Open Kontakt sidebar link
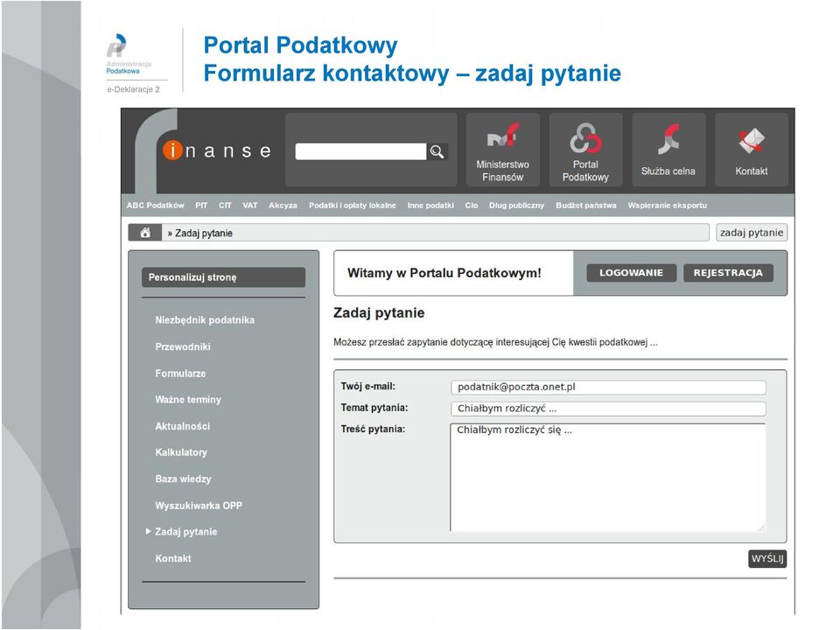The width and height of the screenshot is (840, 630). [x=173, y=558]
